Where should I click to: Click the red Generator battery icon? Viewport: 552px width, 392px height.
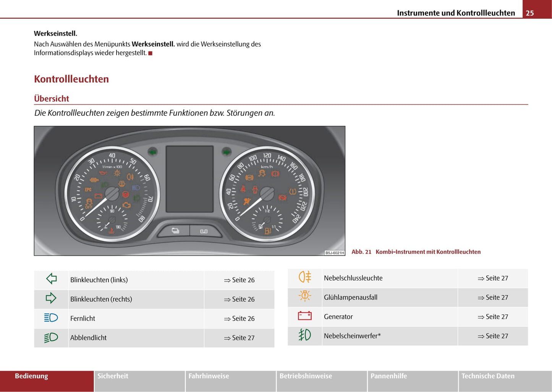tap(305, 316)
